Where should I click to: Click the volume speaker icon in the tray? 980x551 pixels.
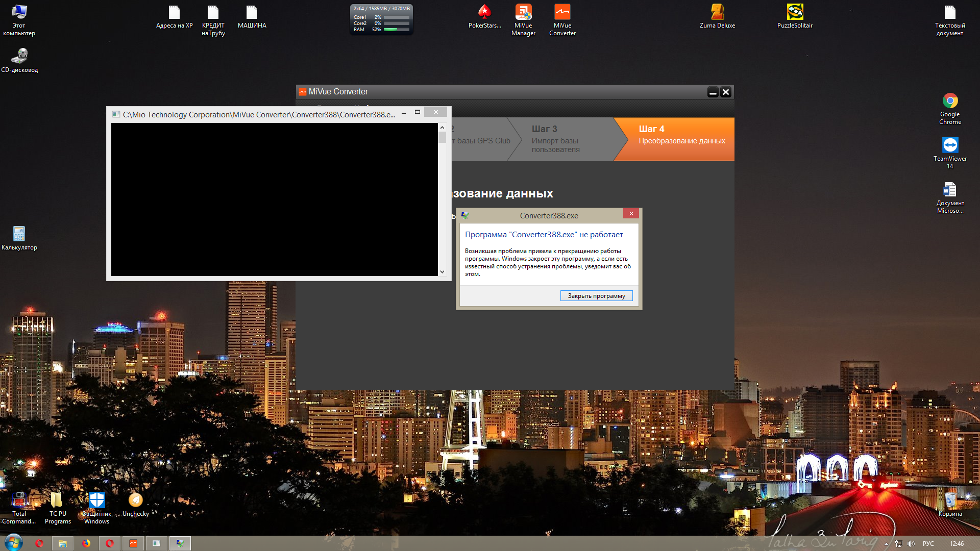[911, 544]
